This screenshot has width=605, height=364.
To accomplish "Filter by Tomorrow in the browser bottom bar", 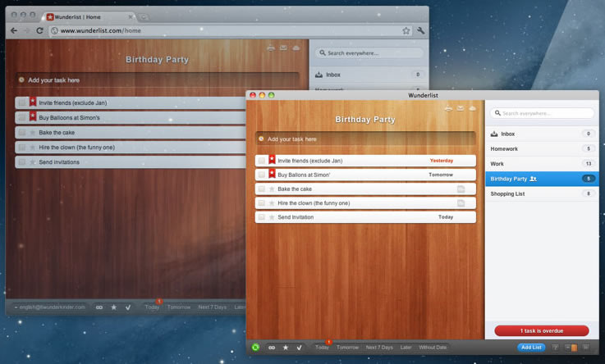I will (x=179, y=307).
